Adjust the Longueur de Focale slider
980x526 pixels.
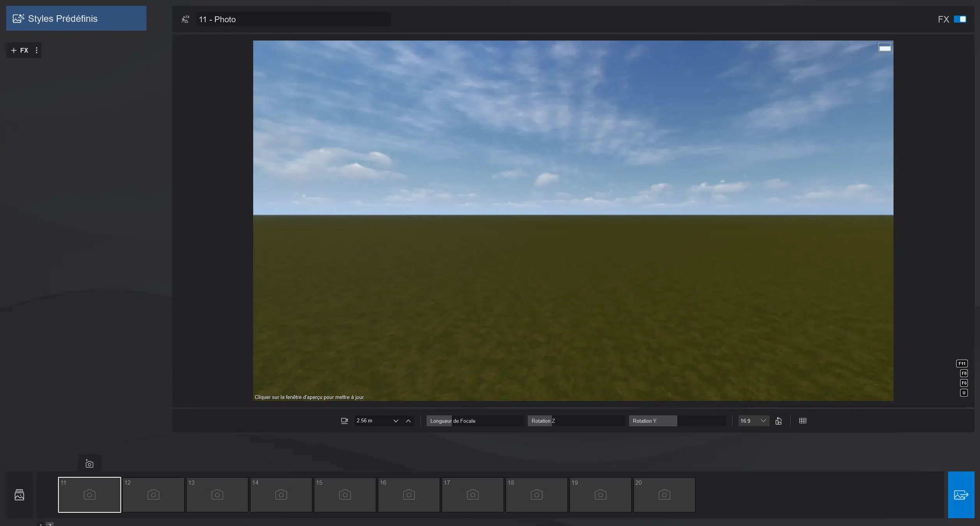pyautogui.click(x=474, y=421)
